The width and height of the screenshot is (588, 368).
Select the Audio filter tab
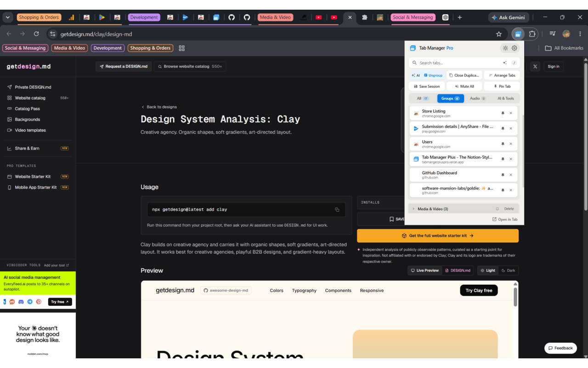click(478, 98)
